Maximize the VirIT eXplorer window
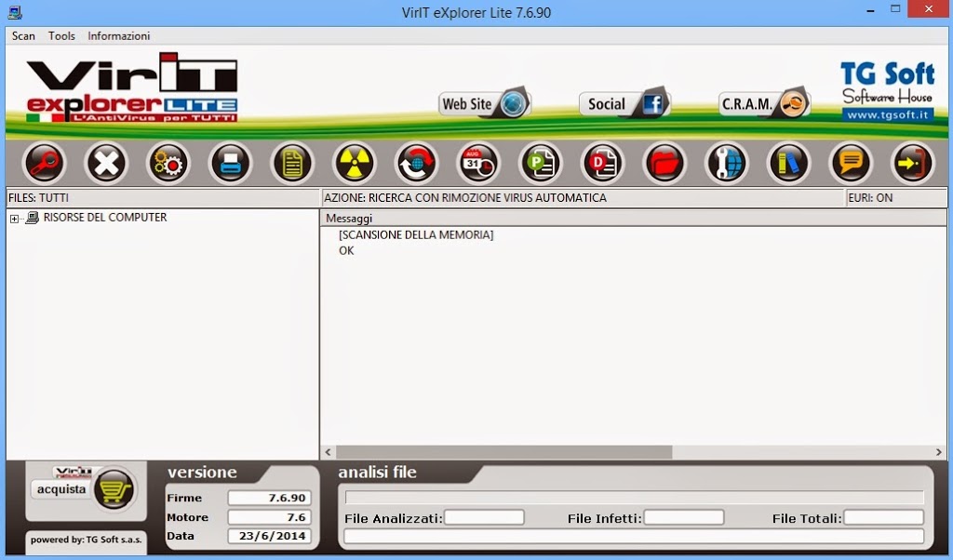This screenshot has width=953, height=560. [895, 9]
